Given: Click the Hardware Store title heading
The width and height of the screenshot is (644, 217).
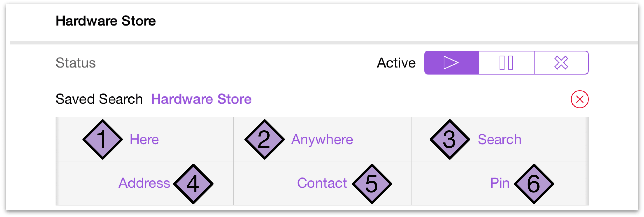Looking at the screenshot, I should (x=106, y=21).
